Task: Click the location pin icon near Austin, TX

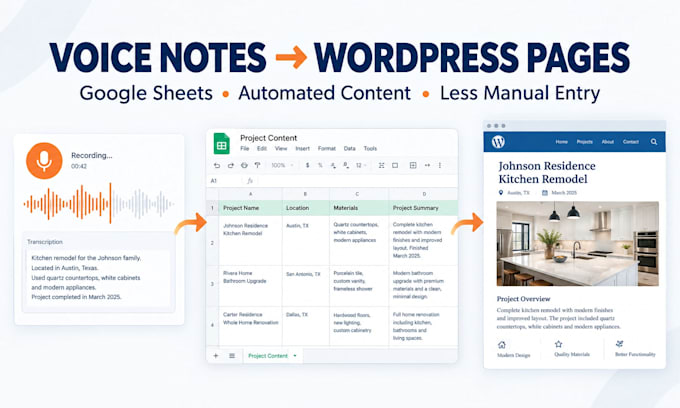Action: (501, 193)
